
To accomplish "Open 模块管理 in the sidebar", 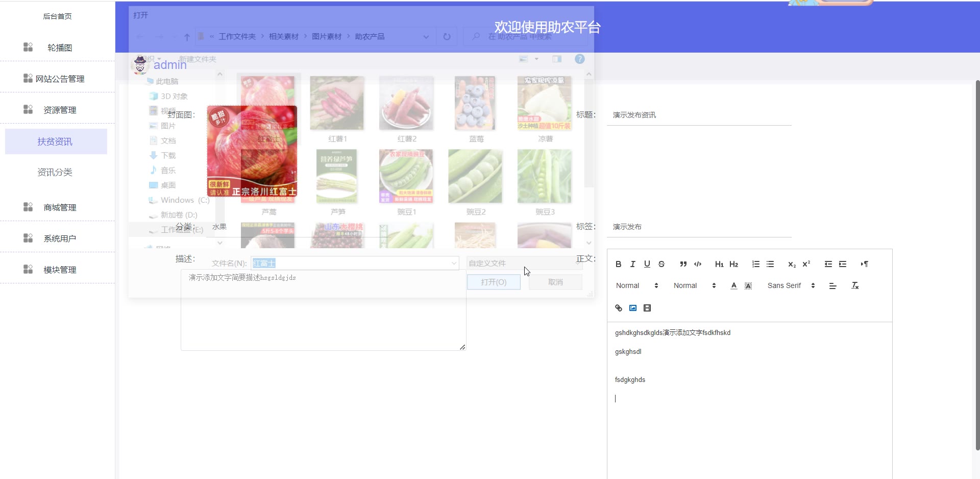I will click(60, 270).
